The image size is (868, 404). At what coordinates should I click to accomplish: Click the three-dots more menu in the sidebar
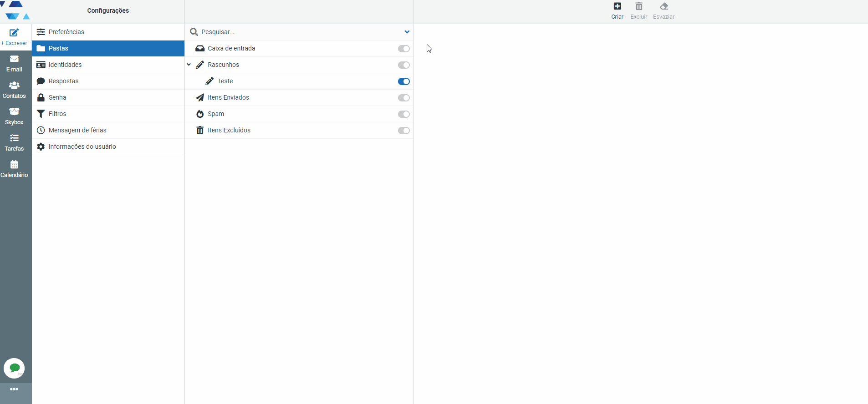tap(14, 389)
